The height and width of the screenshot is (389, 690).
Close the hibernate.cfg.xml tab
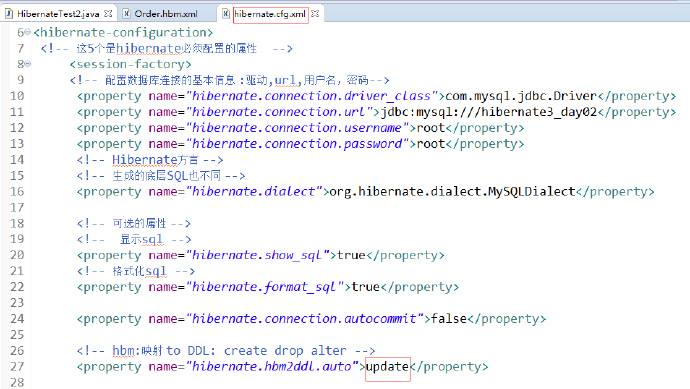click(315, 14)
